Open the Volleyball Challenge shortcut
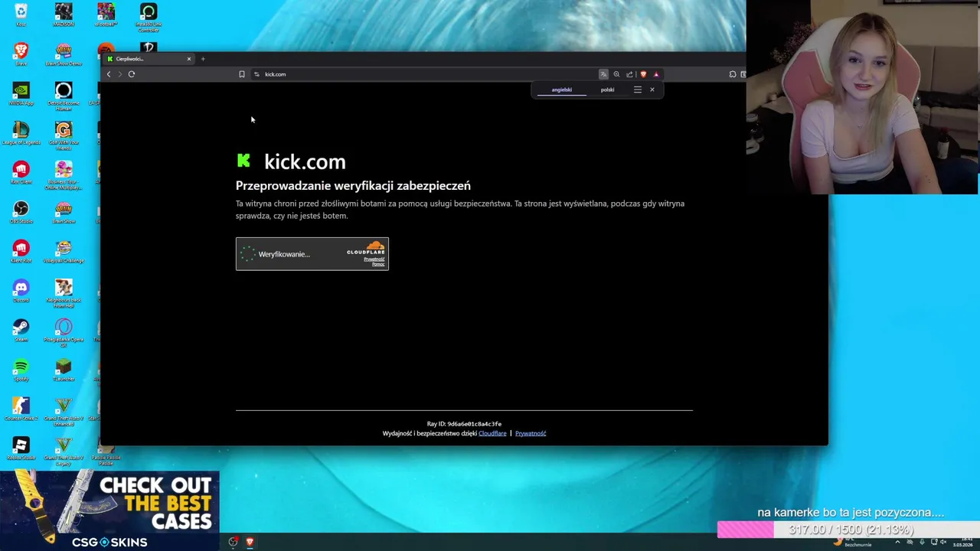This screenshot has height=551, width=980. click(x=64, y=252)
